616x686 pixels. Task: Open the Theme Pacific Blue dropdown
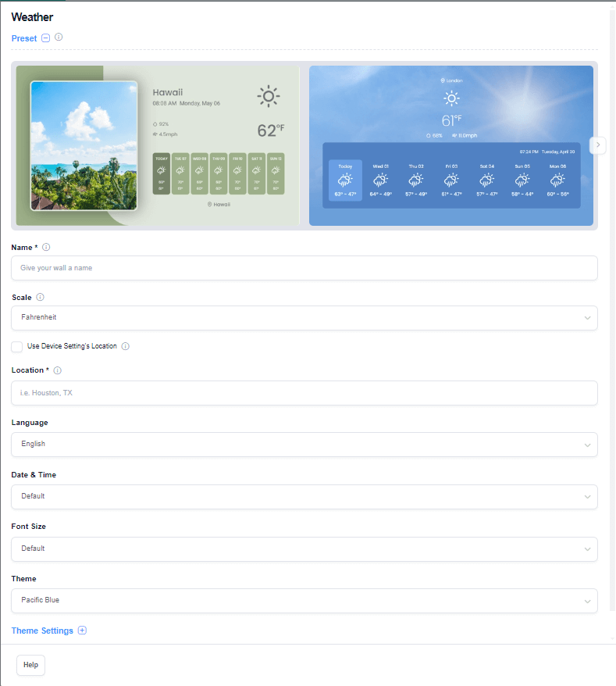[x=304, y=601]
